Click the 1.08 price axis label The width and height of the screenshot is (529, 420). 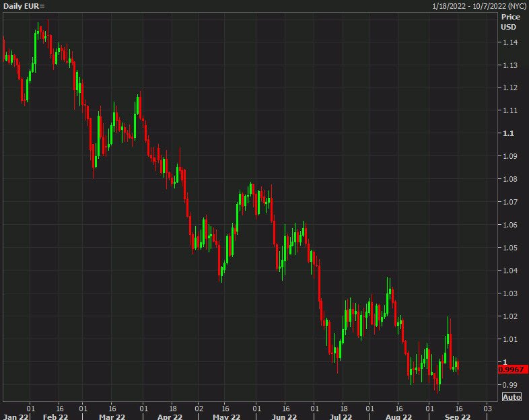click(x=510, y=179)
